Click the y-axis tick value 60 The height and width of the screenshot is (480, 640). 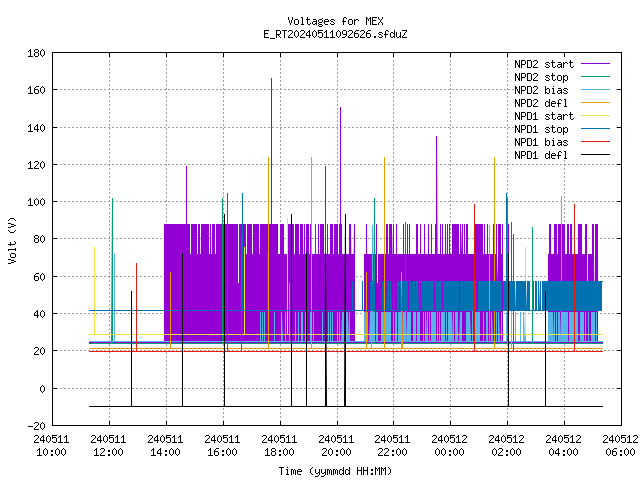pos(39,277)
